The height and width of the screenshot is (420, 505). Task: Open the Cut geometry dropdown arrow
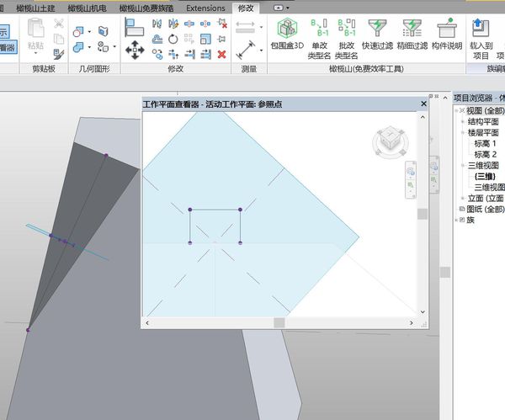pos(89,31)
